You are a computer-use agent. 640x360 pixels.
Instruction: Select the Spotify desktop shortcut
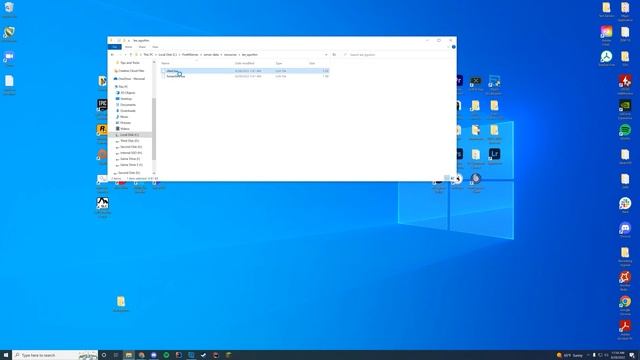tap(625, 132)
